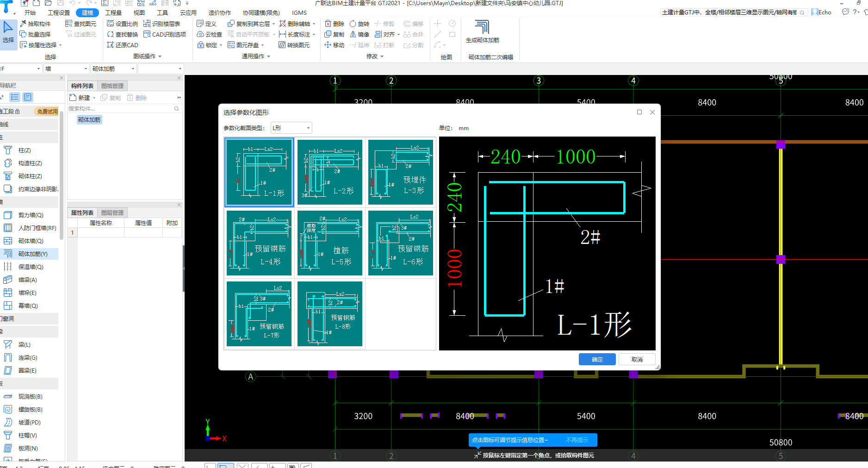Image resolution: width=868 pixels, height=468 pixels.
Task: Choose the L-1形 section thumbnail
Action: tap(259, 172)
